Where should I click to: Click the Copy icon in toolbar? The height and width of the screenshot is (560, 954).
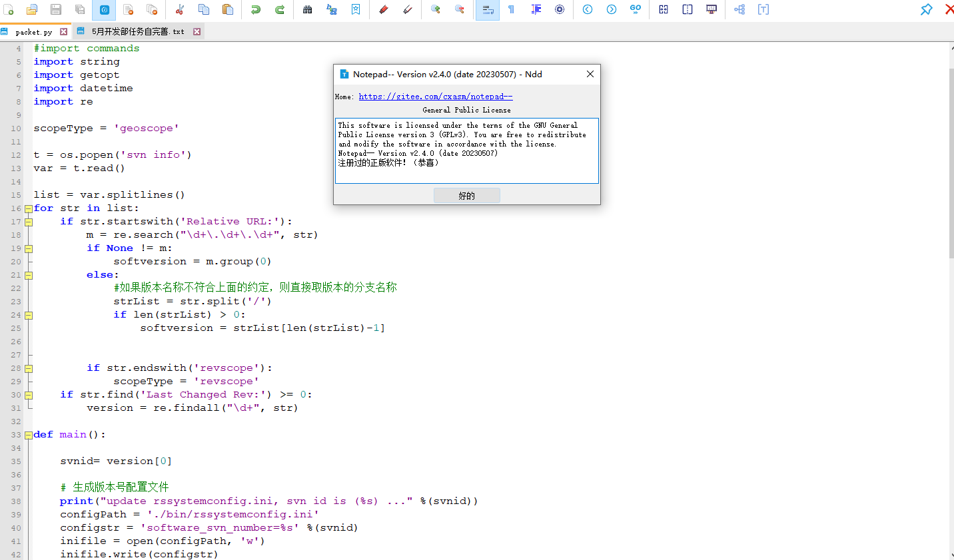pos(204,9)
